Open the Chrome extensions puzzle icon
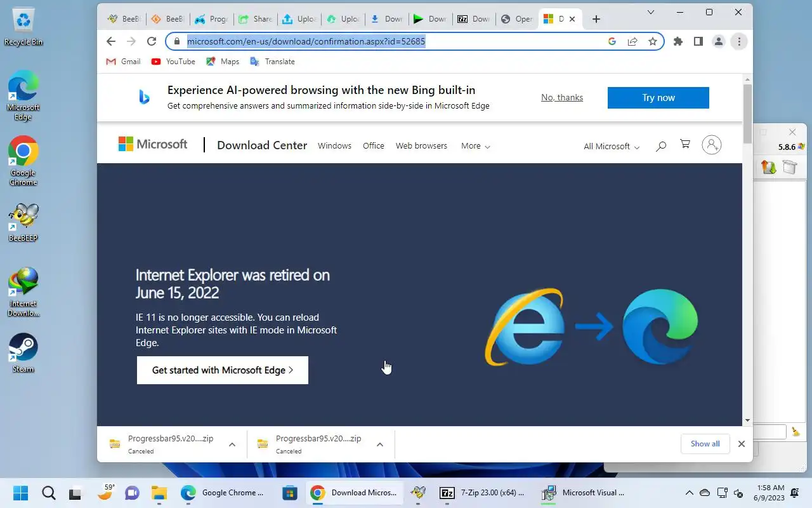This screenshot has height=508, width=812. click(678, 41)
